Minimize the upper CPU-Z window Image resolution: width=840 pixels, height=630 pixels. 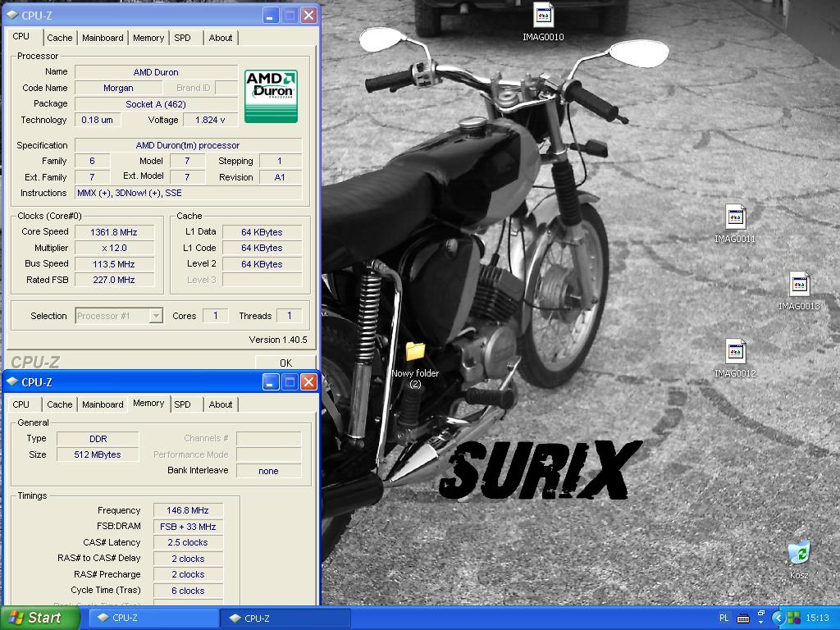270,15
